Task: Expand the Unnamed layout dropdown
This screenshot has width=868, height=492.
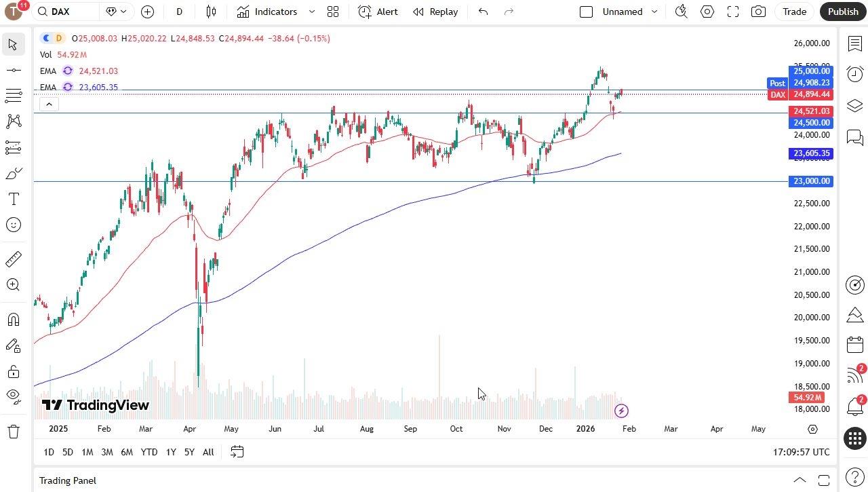Action: coord(654,12)
